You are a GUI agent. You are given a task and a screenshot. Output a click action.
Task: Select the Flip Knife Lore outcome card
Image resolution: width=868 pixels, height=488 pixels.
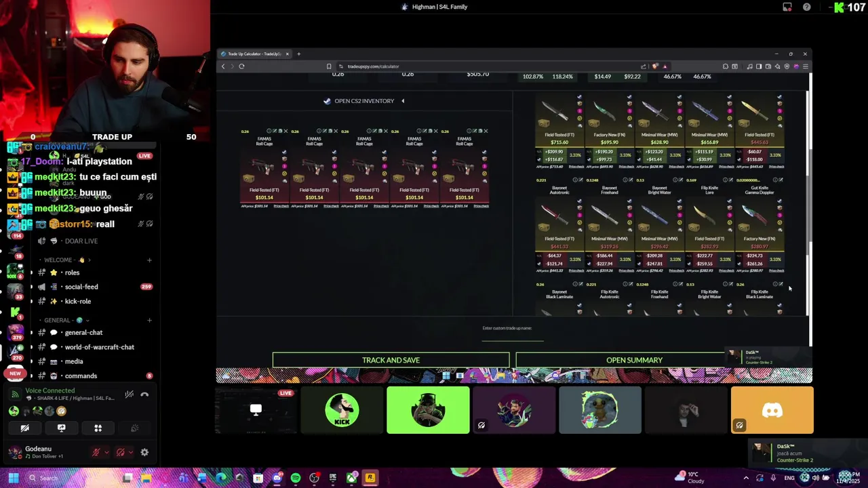pos(709,226)
